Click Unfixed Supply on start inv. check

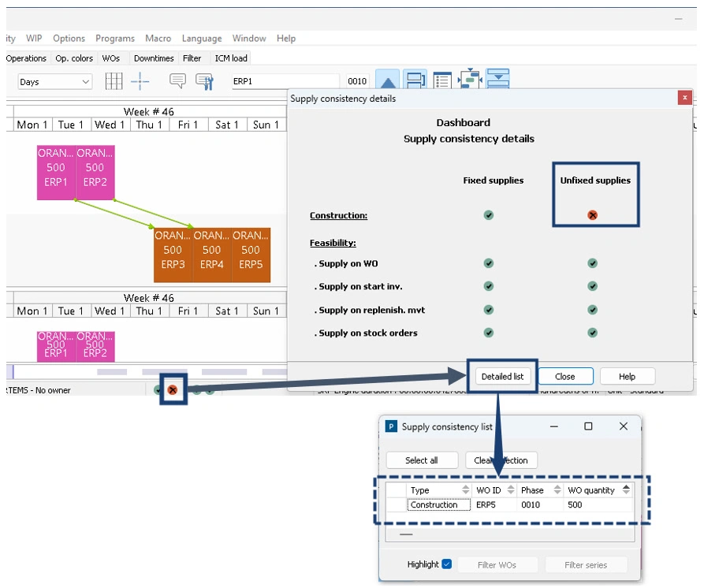point(593,286)
